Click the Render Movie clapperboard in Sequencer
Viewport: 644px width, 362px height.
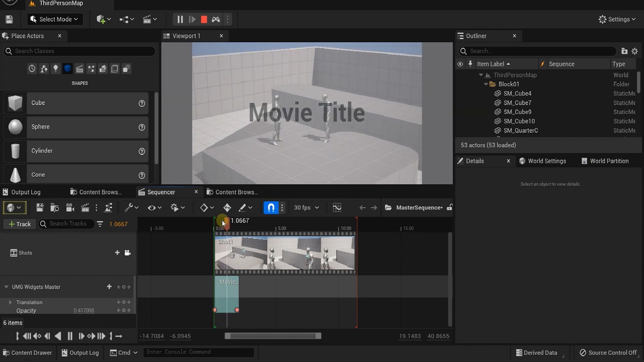(x=85, y=208)
